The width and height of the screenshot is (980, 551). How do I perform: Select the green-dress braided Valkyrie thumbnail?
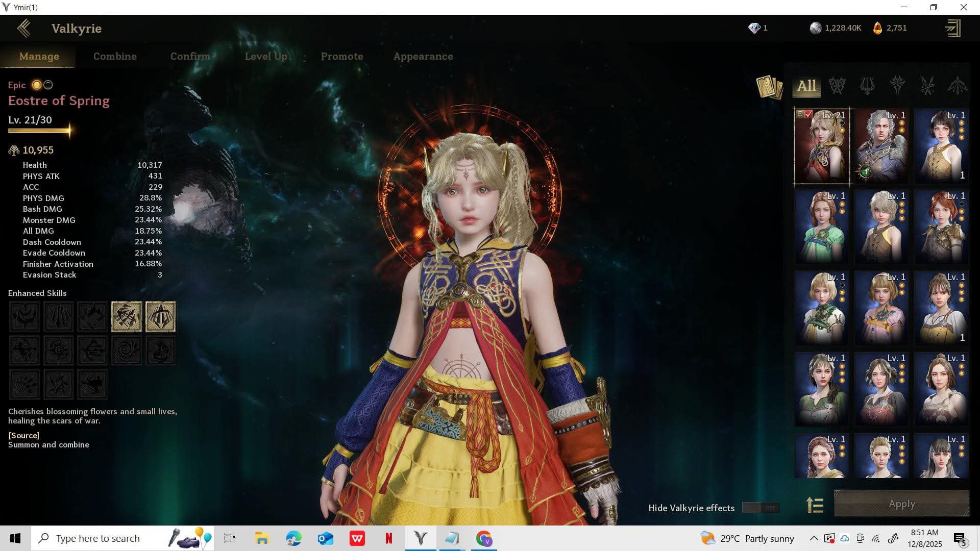point(822,227)
